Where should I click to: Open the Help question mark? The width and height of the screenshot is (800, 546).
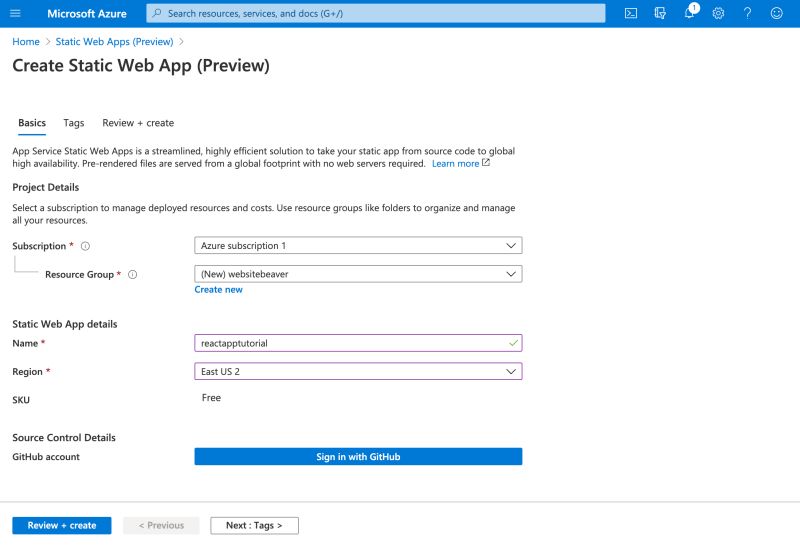point(747,13)
